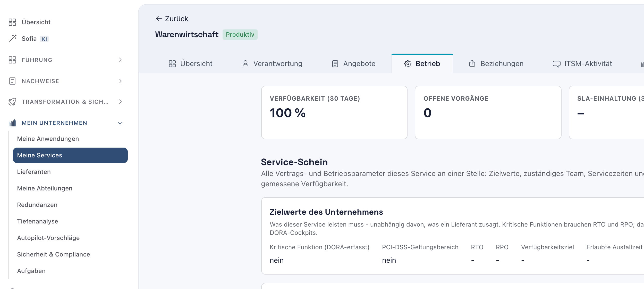Click the Transformation rocket icon

click(12, 102)
